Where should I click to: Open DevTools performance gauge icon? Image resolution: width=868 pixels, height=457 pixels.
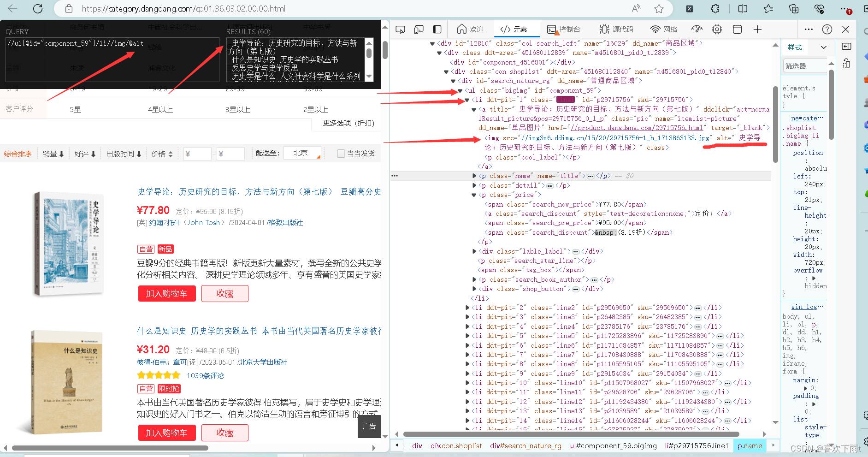[697, 29]
